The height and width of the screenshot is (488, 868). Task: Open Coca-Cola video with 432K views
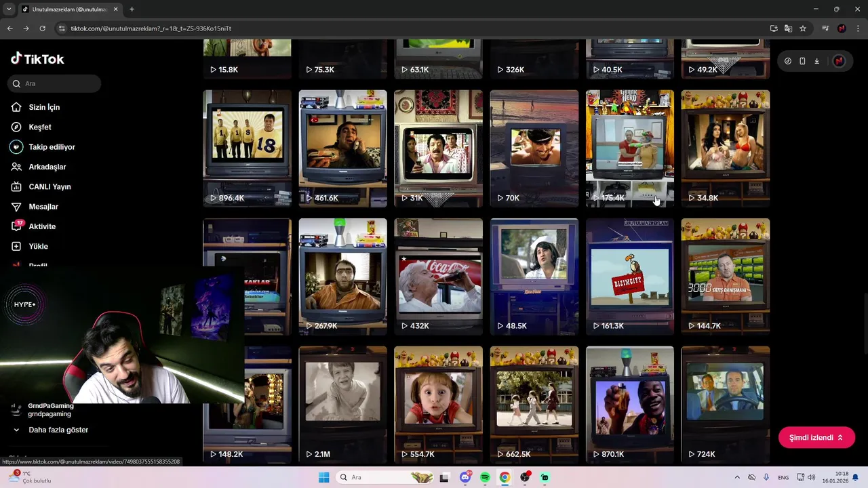[438, 277]
